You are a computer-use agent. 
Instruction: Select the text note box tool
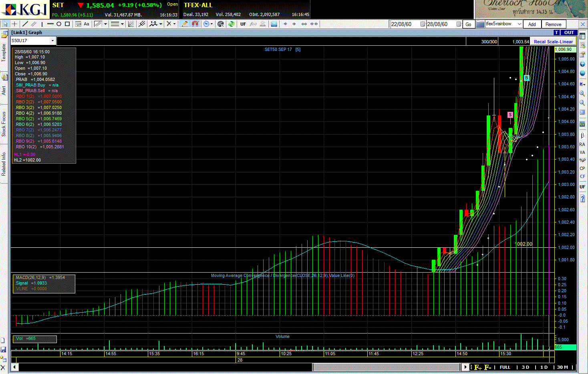point(78,24)
